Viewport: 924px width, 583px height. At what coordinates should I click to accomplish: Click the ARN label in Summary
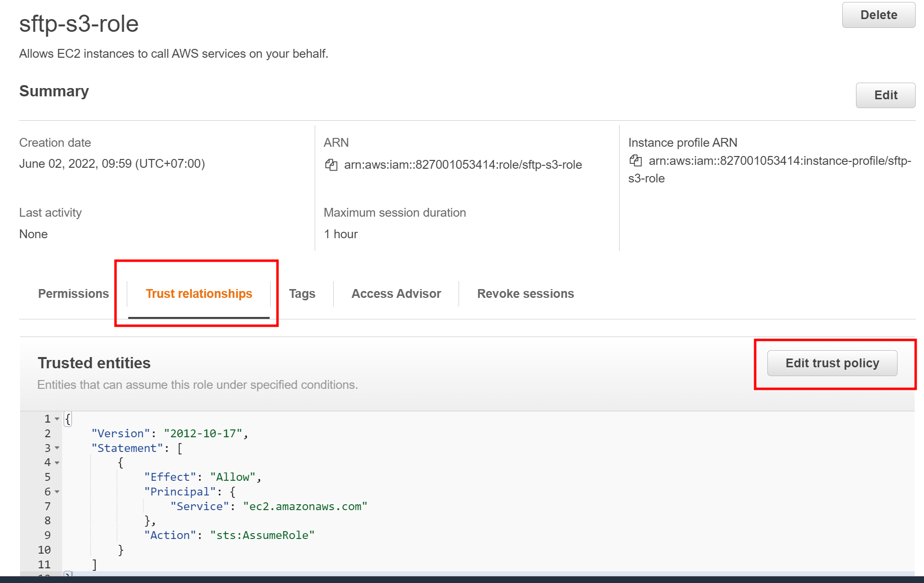point(336,142)
